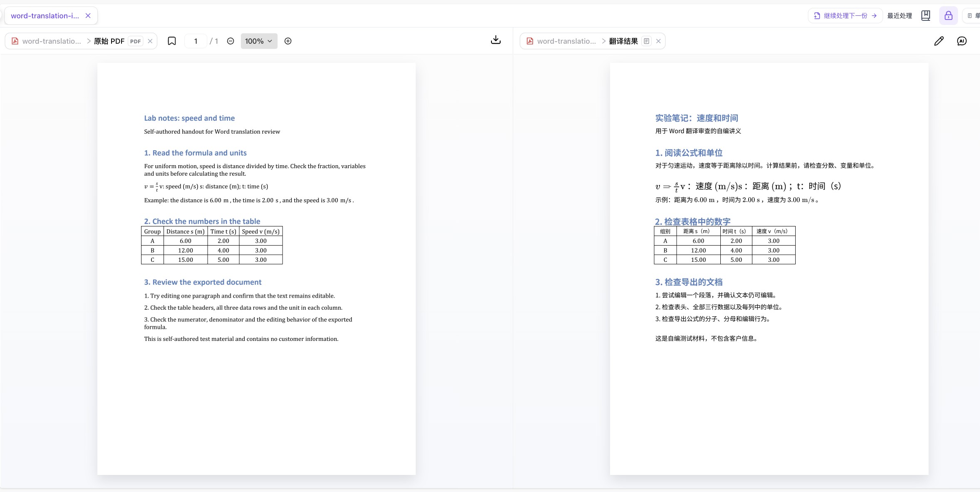This screenshot has width=980, height=492.
Task: Select the 原始 PDF view tab
Action: 109,41
